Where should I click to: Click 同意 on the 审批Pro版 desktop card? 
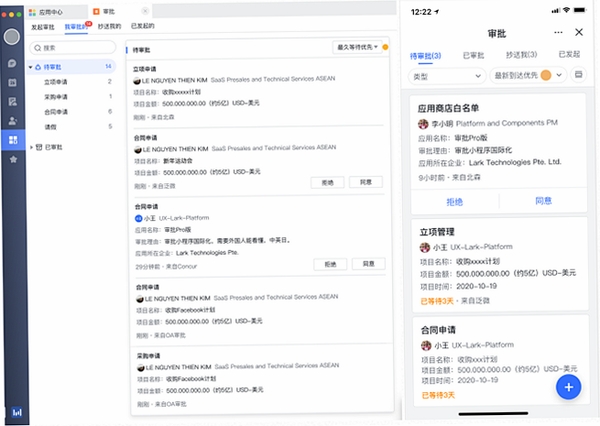click(x=368, y=264)
